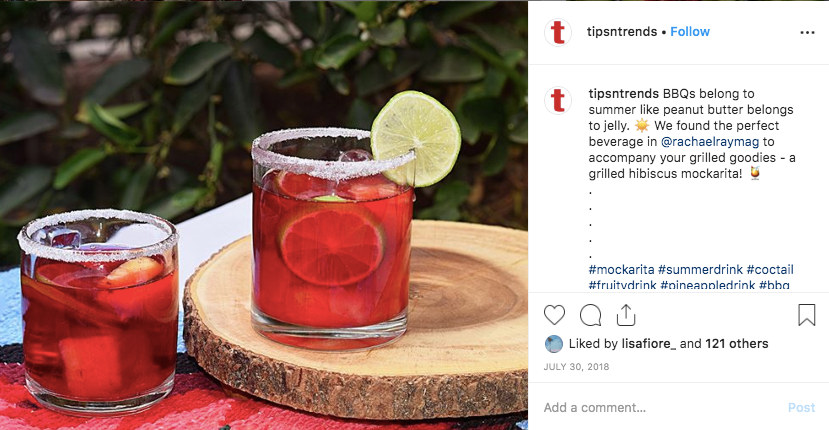Open the #mockarita hashtag
Screen dimensions: 829x430
621,269
